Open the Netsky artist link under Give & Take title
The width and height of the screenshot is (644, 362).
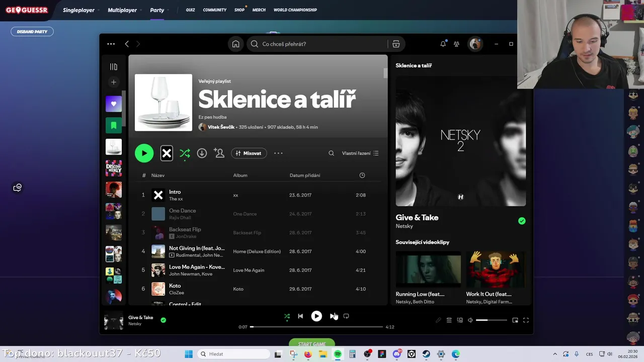point(404,226)
